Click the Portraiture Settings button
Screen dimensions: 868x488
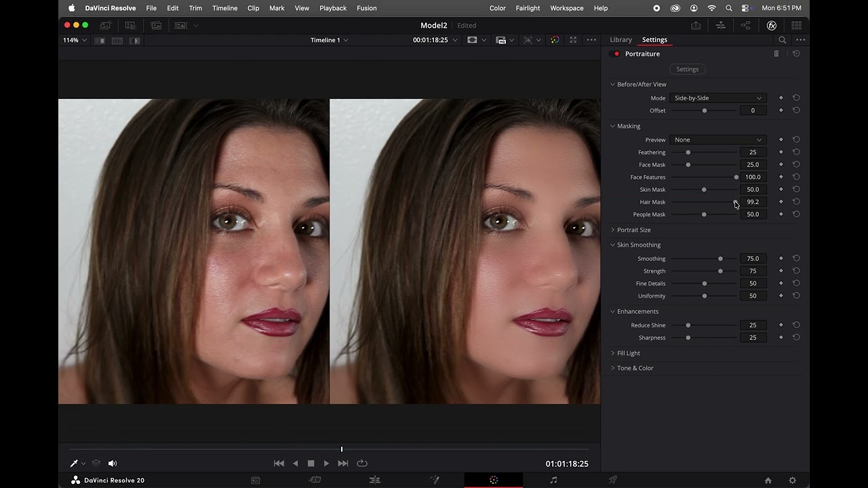(687, 69)
